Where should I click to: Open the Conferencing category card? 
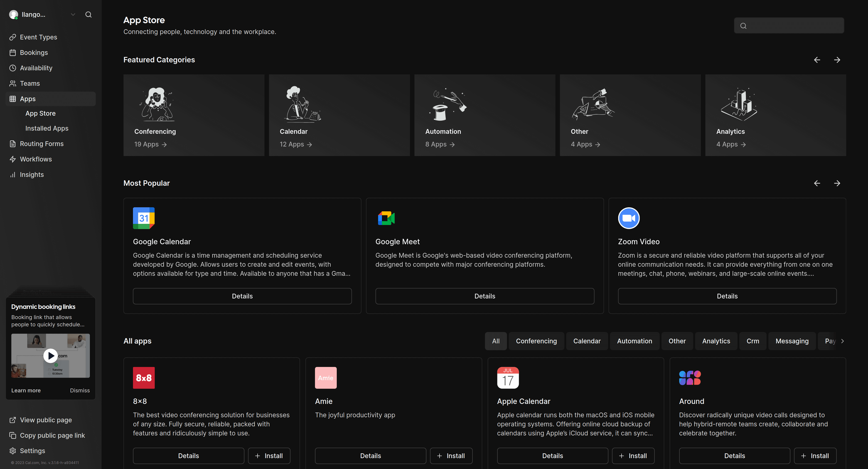pyautogui.click(x=194, y=115)
